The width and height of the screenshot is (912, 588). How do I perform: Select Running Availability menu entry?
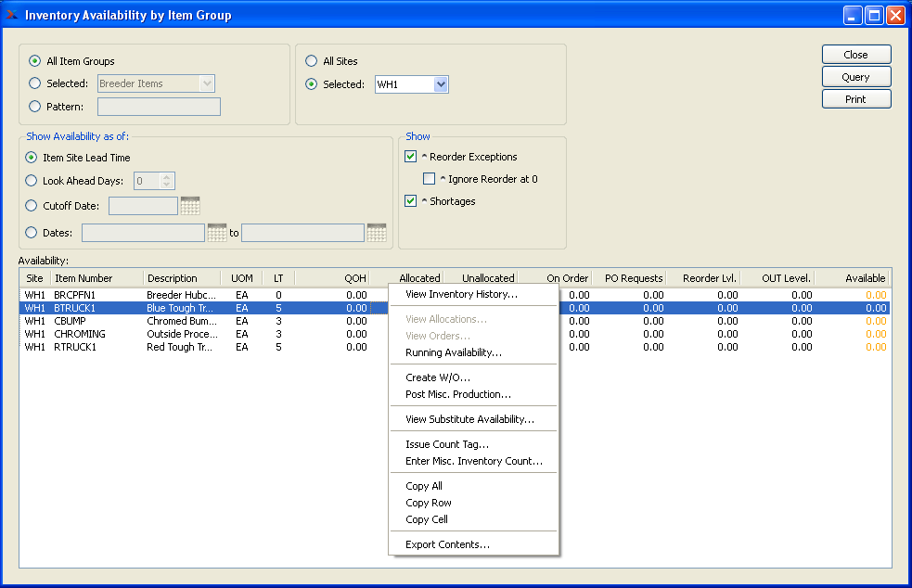(x=453, y=352)
